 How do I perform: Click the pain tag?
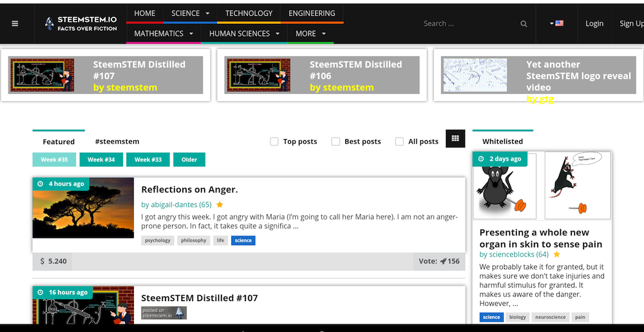pos(580,317)
